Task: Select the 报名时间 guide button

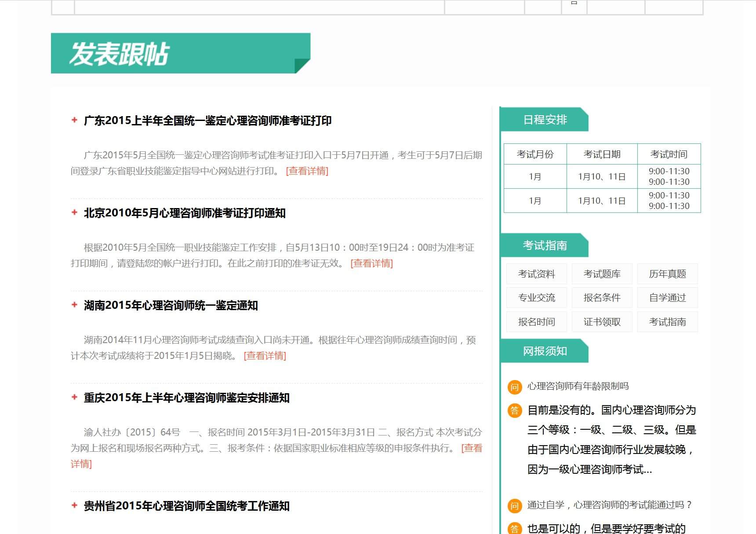Action: coord(537,322)
